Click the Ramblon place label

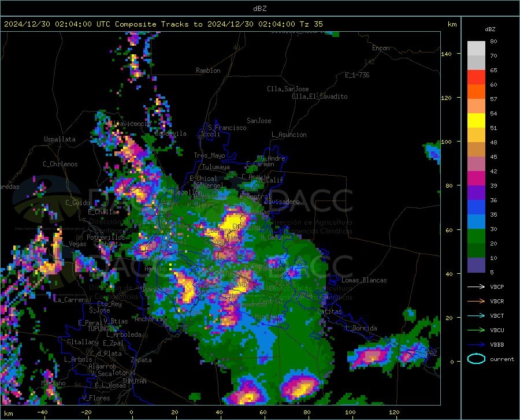coord(208,70)
